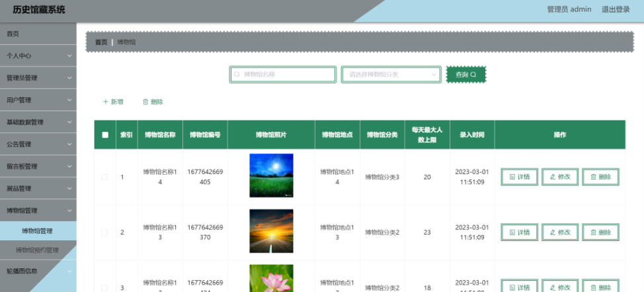Click the plus icon beside 新增
The height and width of the screenshot is (292, 644).
[106, 102]
